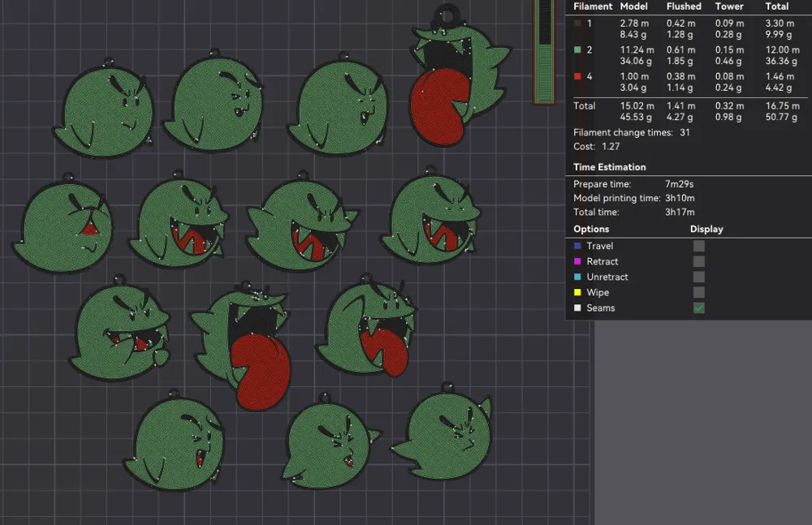Click the dark filament 1 color swatch

pos(577,24)
